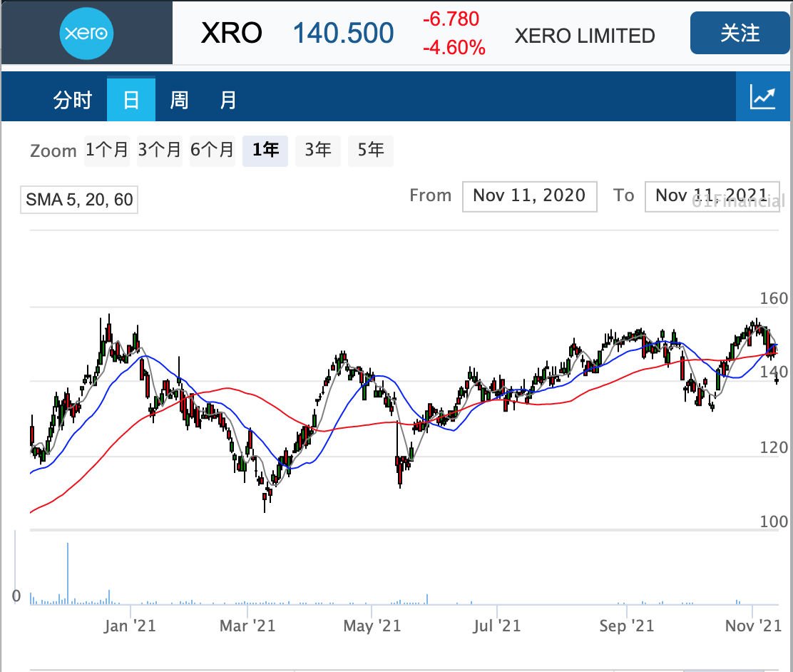The image size is (793, 672).
Task: Click the -4.60% percent change
Action: (454, 48)
